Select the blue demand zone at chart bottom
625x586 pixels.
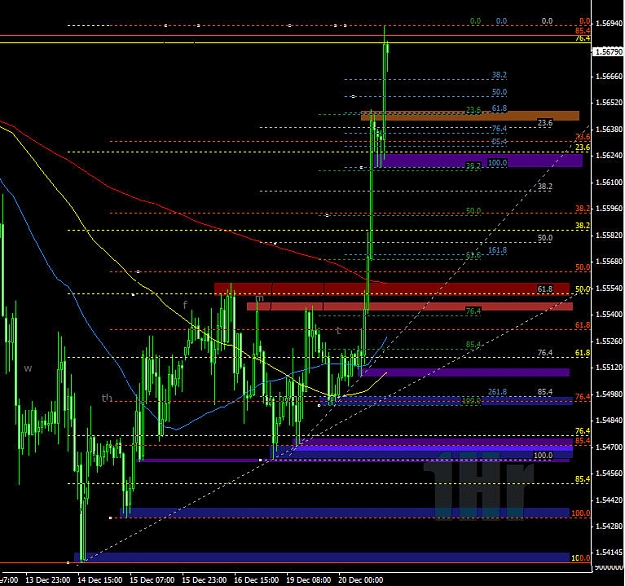point(322,557)
